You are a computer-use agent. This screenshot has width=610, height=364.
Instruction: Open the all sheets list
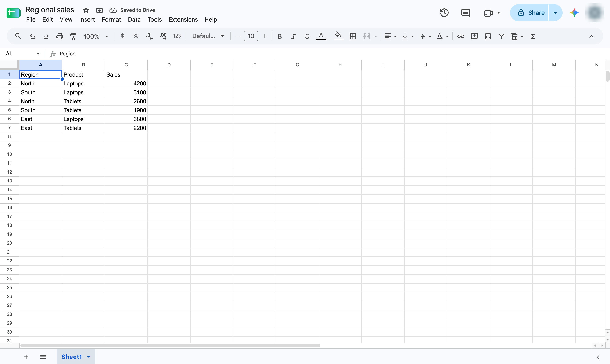click(x=43, y=357)
